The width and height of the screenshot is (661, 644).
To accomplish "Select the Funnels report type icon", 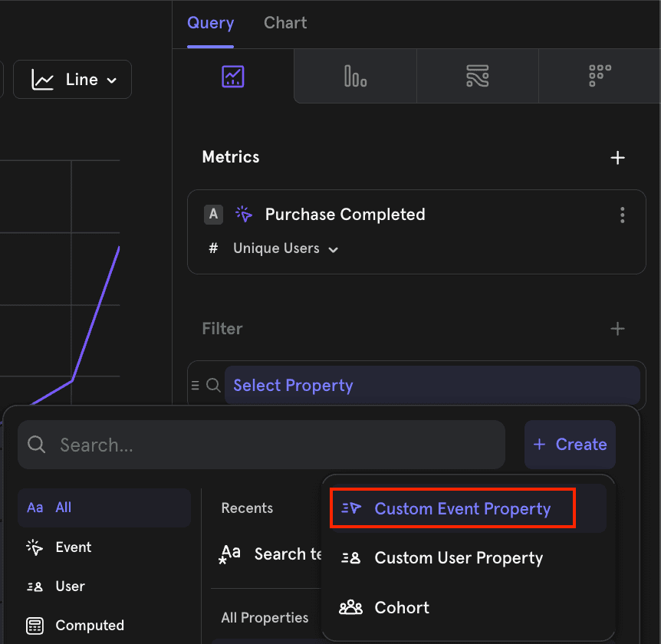I will point(355,76).
